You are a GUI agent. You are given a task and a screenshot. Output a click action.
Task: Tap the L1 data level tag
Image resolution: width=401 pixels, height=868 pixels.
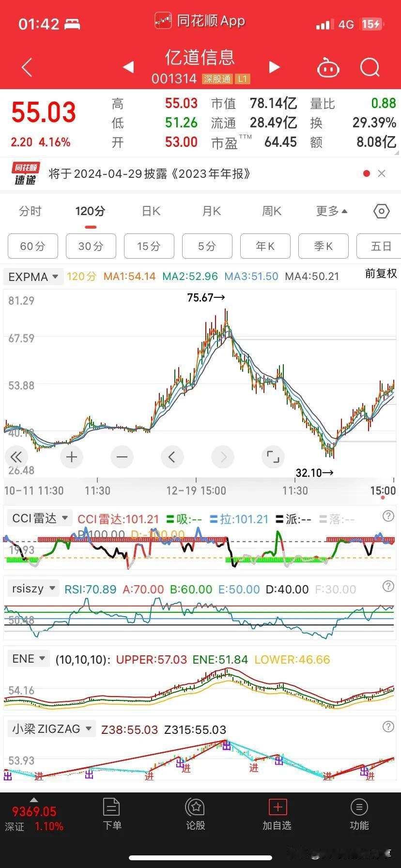tap(242, 78)
